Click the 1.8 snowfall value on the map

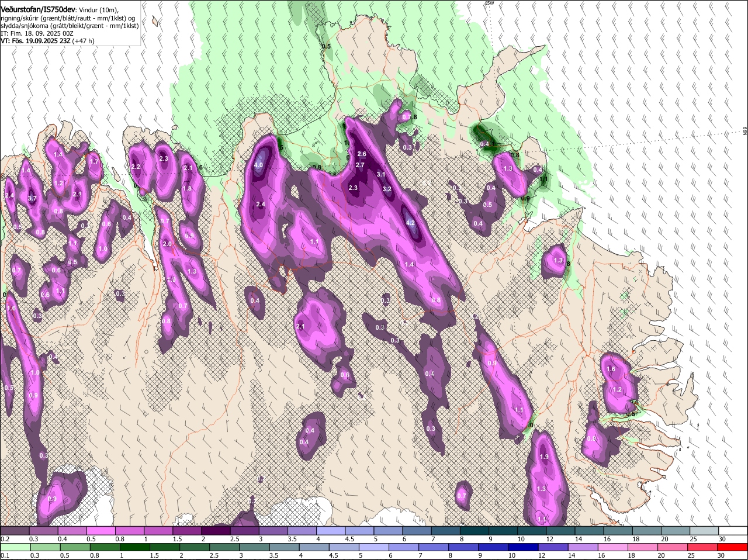(x=187, y=188)
